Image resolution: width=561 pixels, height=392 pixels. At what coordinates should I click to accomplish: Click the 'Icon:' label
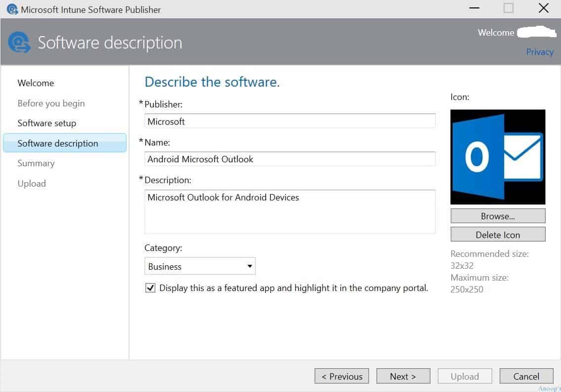[x=460, y=97]
